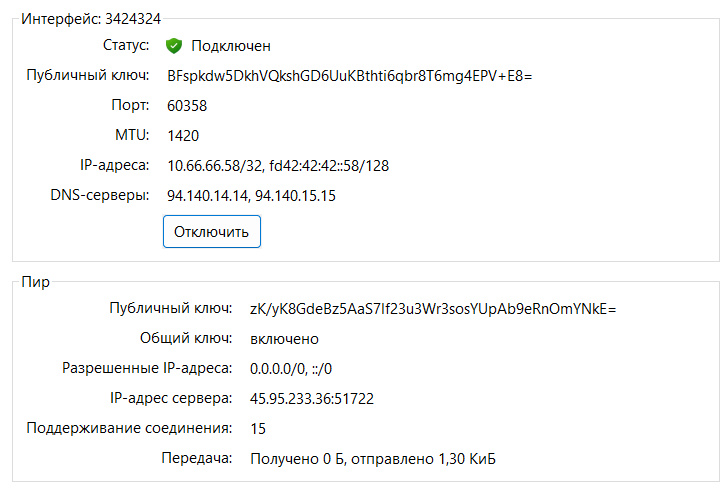Click the transfer statistics text
724x491 pixels.
[373, 459]
